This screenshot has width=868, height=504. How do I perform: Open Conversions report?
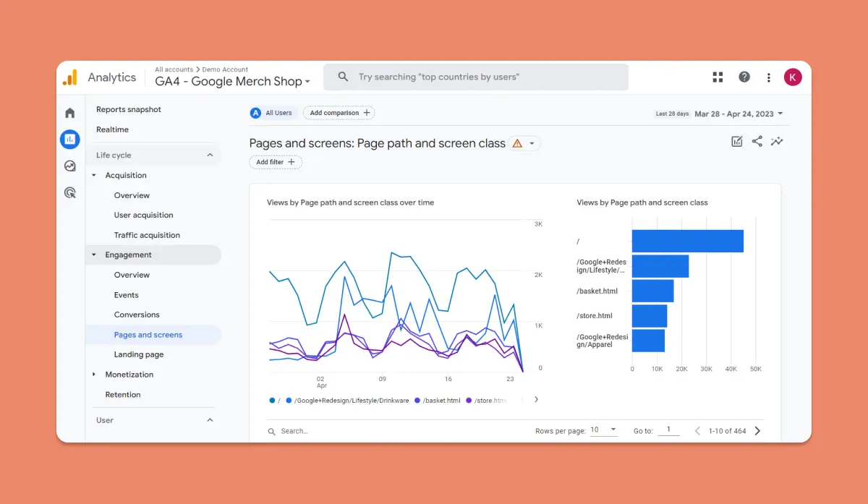pyautogui.click(x=137, y=315)
